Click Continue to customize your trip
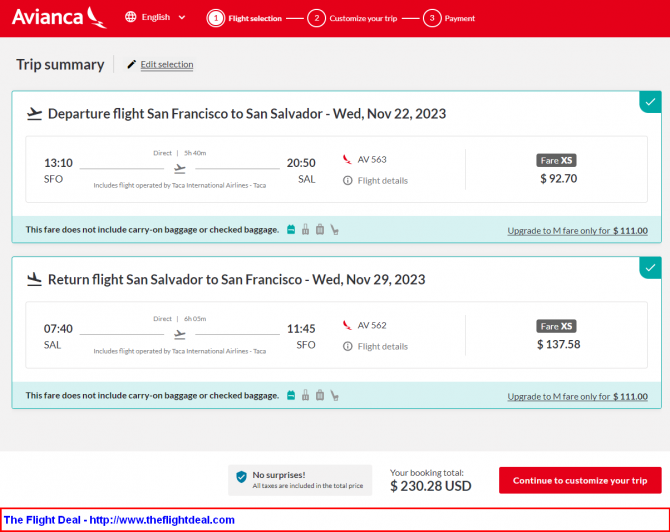The width and height of the screenshot is (670, 532). point(580,480)
